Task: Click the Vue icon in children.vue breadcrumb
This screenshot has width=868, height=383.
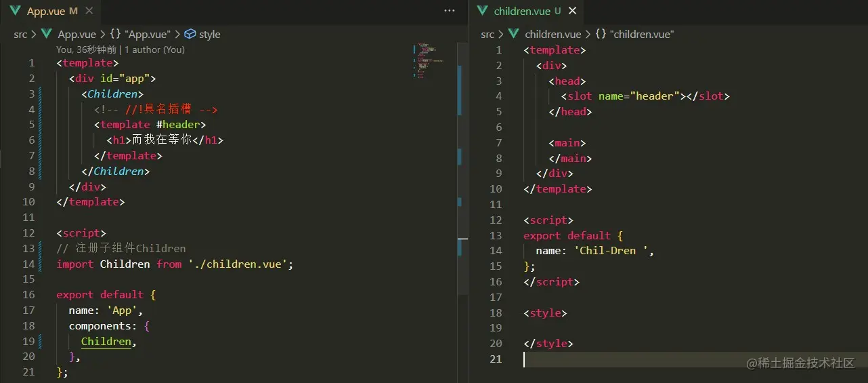Action: click(513, 34)
